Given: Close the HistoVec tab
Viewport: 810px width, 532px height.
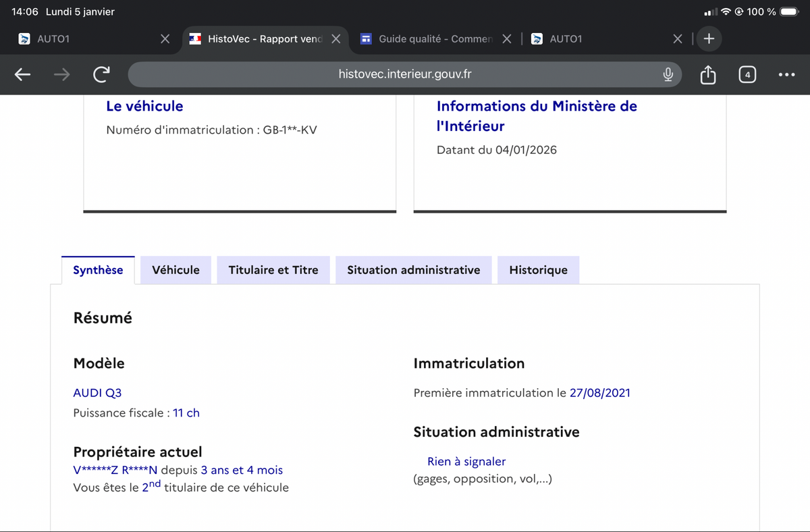Looking at the screenshot, I should point(335,39).
